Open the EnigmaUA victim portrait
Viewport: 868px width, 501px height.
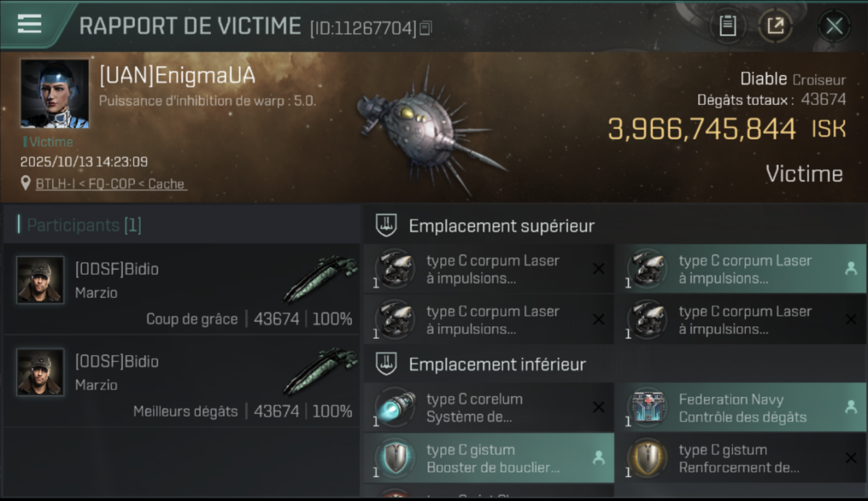click(55, 94)
